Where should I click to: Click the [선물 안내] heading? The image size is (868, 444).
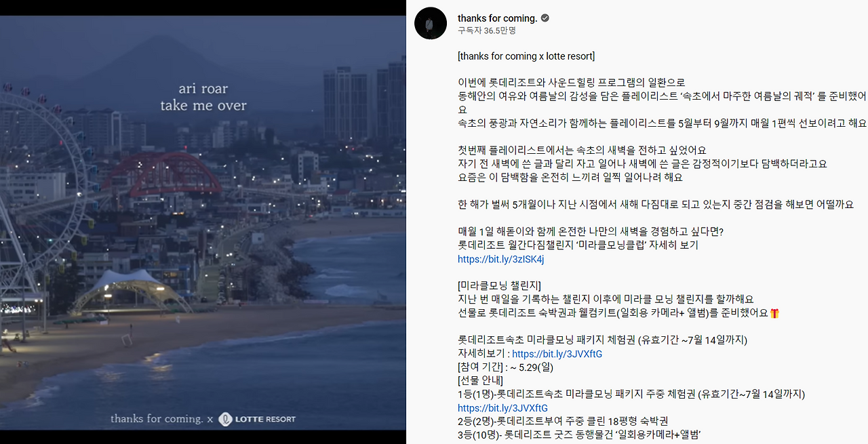click(480, 381)
